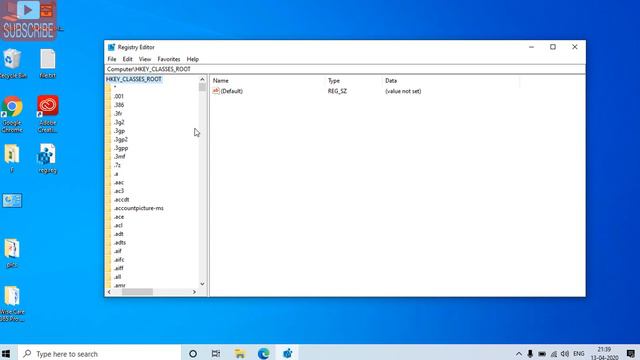Image resolution: width=640 pixels, height=360 pixels.
Task: Open the Edit menu
Action: point(127,59)
